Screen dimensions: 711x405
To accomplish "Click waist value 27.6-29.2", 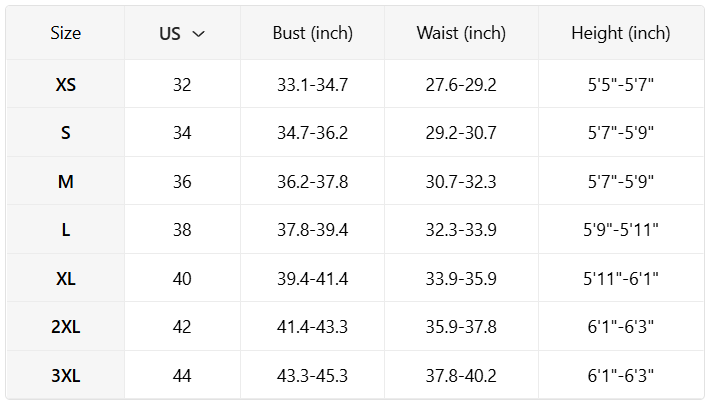I will 461,85.
